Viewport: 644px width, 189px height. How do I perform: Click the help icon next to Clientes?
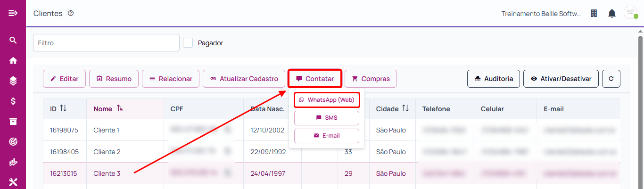coord(71,13)
